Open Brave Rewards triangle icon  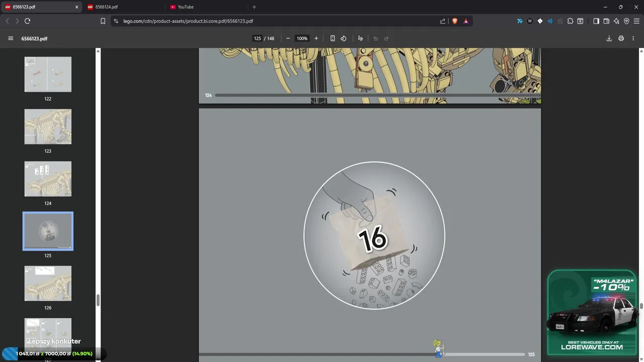coord(466,21)
